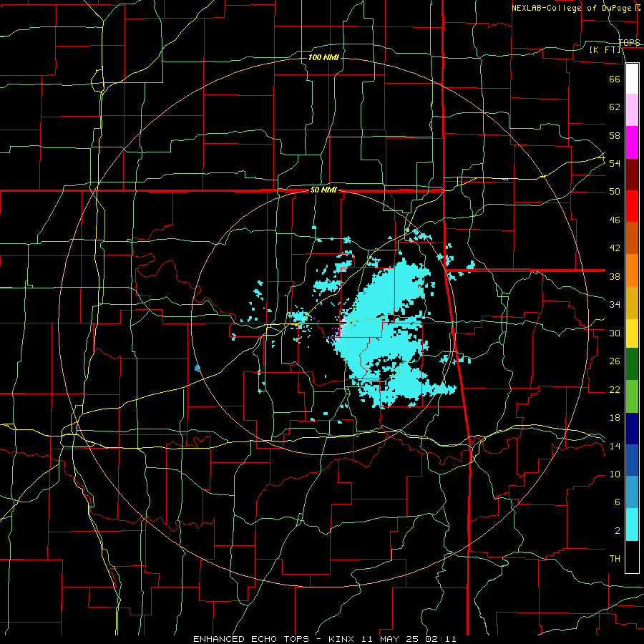644x644 pixels.
Task: Click the legend value 50
Action: [615, 192]
